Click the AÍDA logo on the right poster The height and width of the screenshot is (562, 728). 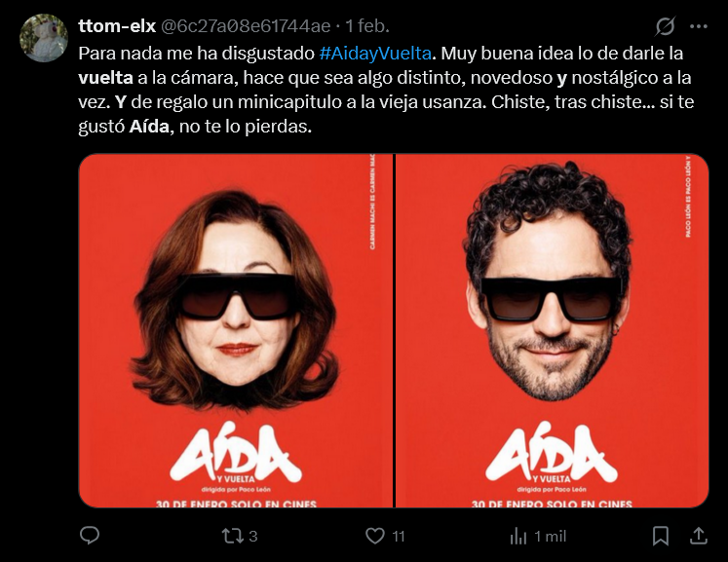[552, 452]
